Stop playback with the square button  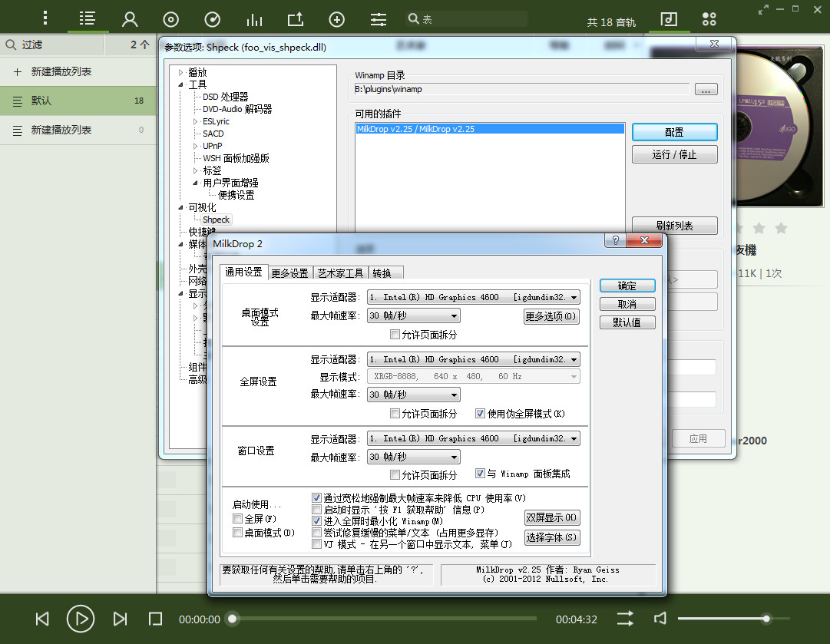pyautogui.click(x=155, y=619)
